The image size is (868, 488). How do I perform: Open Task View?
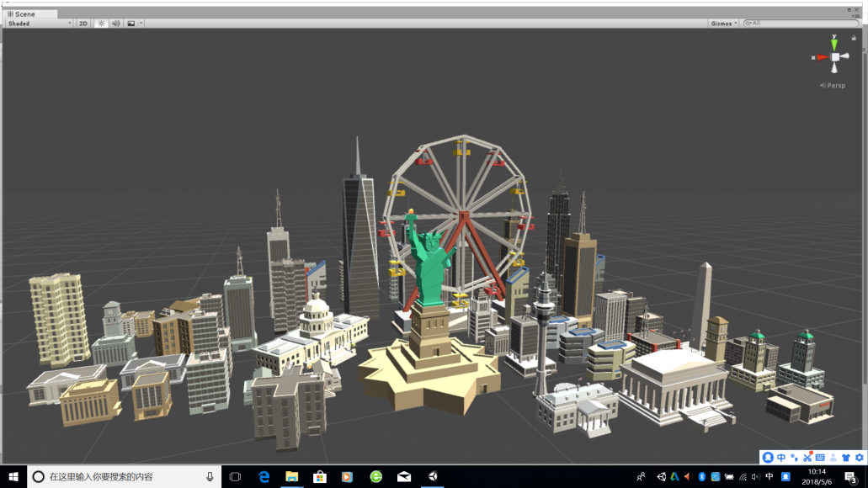point(235,476)
